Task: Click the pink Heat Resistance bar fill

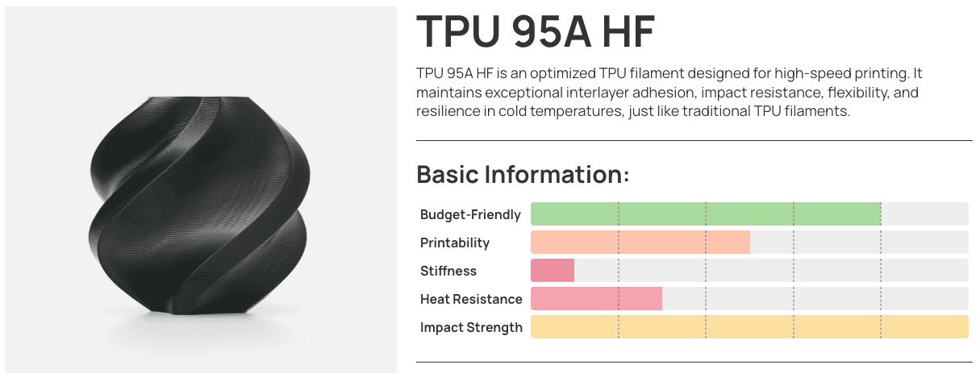Action: pyautogui.click(x=596, y=299)
